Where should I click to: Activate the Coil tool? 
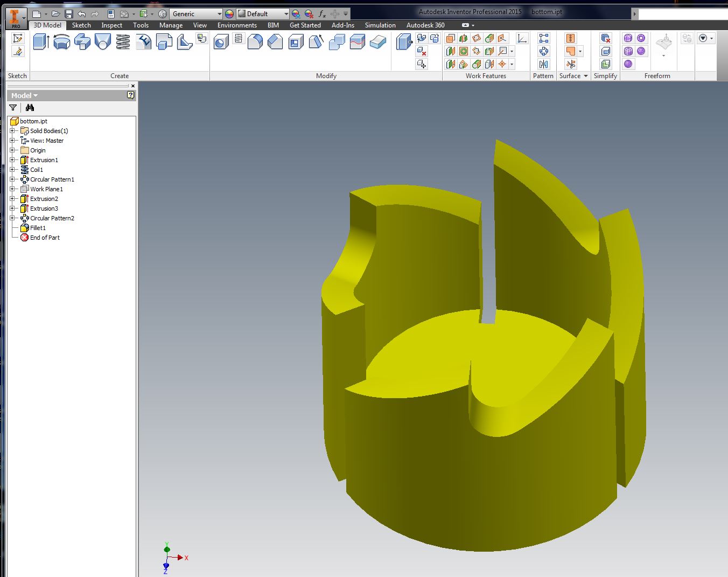pyautogui.click(x=123, y=42)
